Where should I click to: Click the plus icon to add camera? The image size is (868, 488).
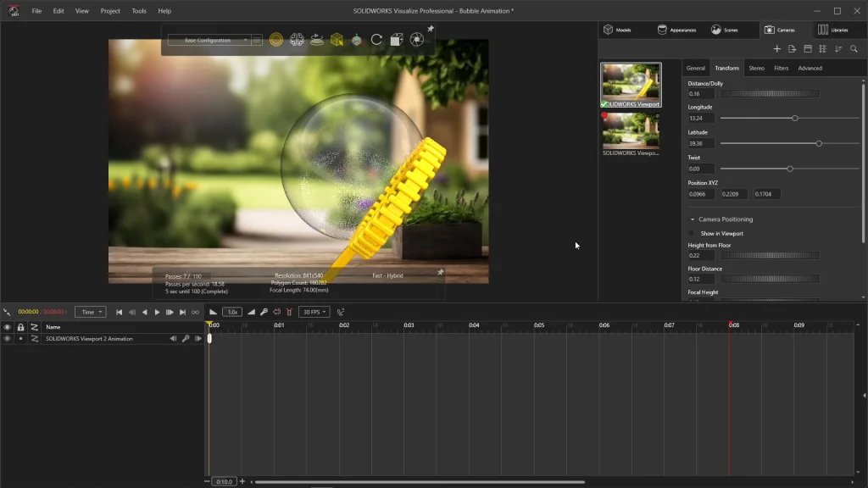tap(776, 49)
